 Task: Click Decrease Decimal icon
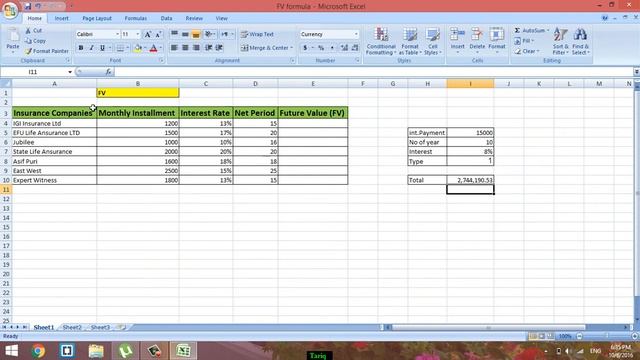[x=355, y=48]
